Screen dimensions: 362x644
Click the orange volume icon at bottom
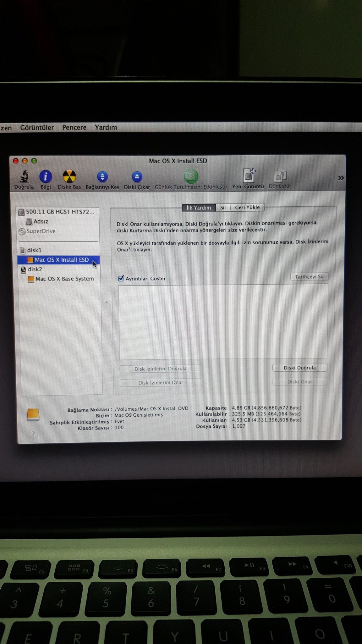point(33,415)
